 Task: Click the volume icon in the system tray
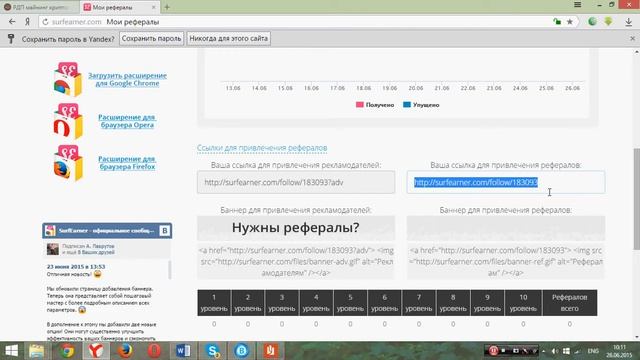555,351
